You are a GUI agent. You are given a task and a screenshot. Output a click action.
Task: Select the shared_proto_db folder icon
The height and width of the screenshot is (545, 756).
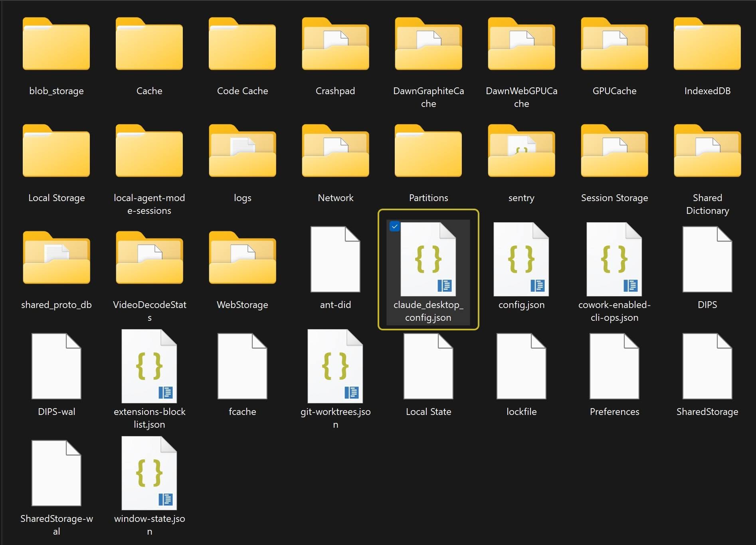click(x=56, y=258)
